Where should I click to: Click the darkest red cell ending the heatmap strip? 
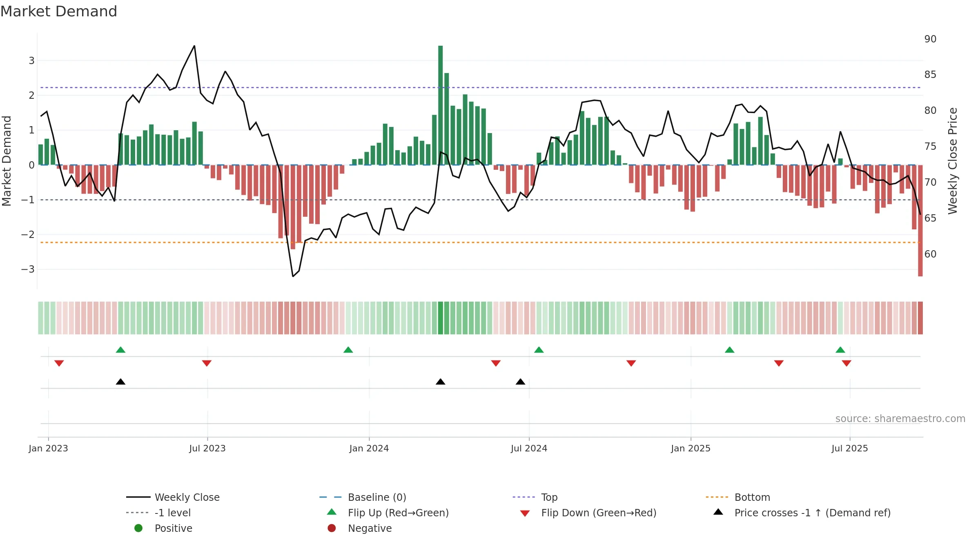pos(920,318)
